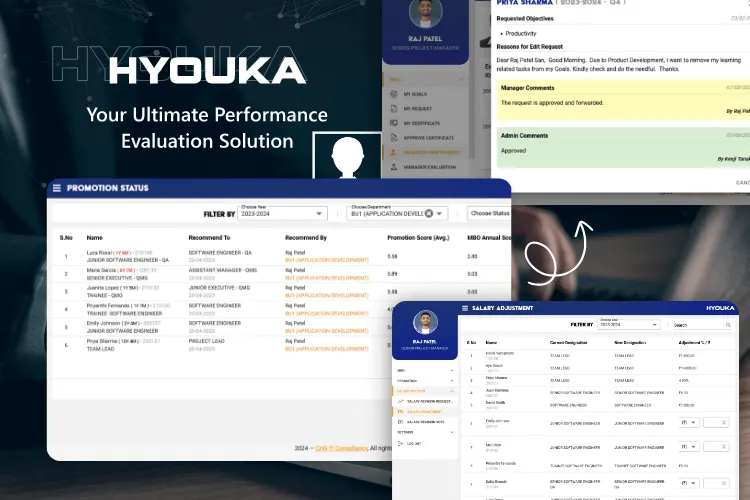Open hamburger menu in Salary Adjustment header

[x=465, y=308]
